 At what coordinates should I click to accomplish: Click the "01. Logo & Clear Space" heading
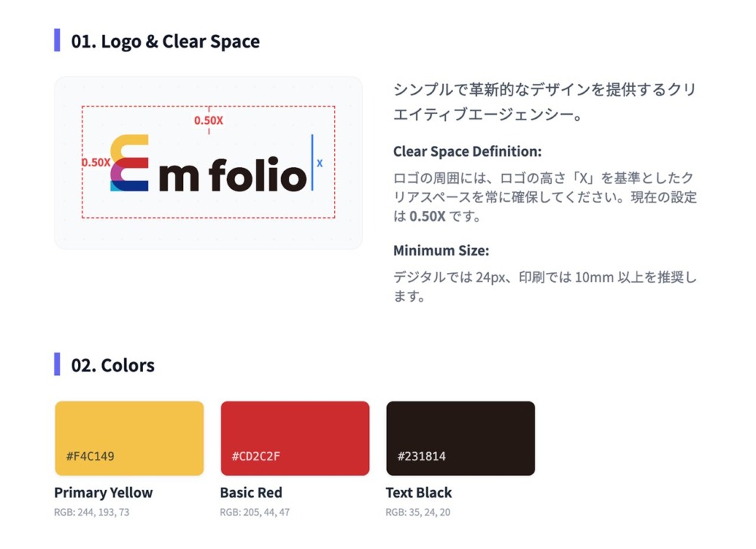coord(165,42)
